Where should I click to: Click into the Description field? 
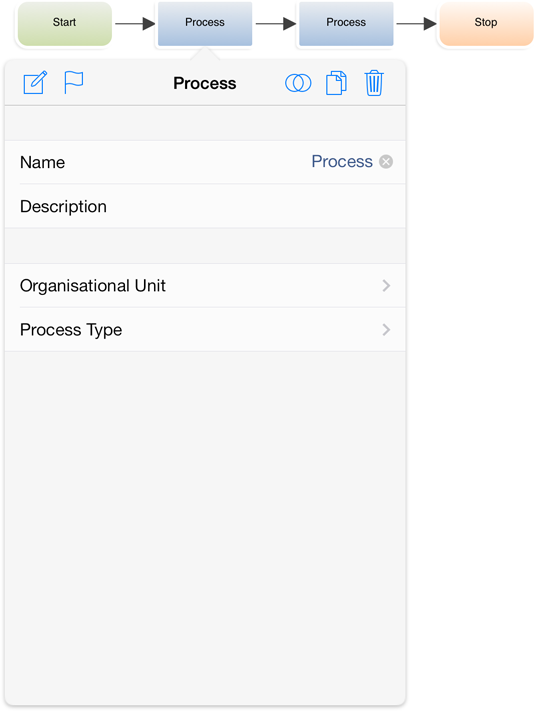tap(205, 206)
